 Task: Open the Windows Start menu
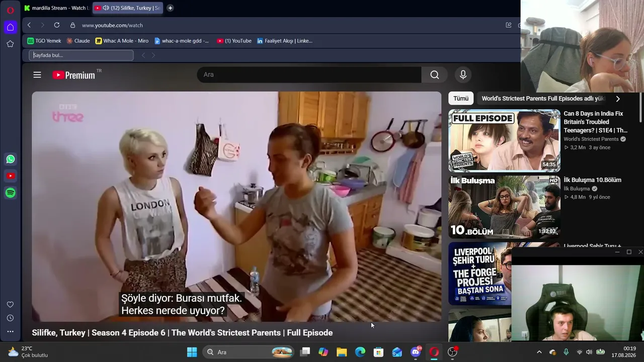192,352
